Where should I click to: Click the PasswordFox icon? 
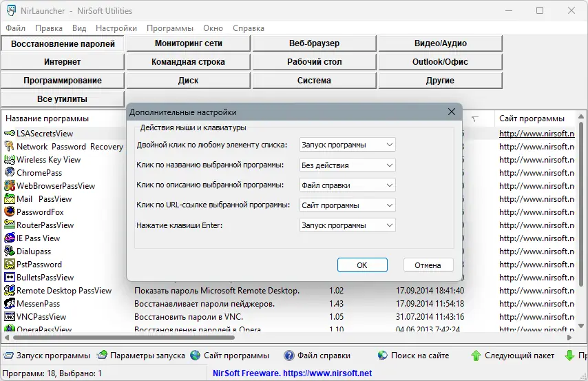[x=10, y=212]
